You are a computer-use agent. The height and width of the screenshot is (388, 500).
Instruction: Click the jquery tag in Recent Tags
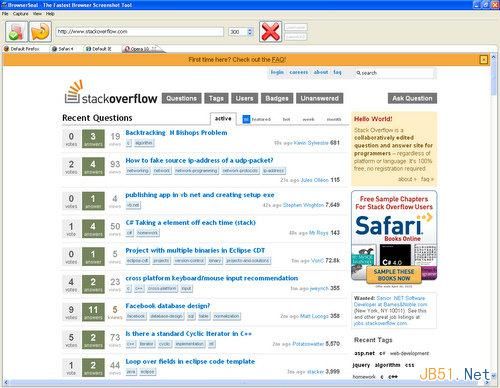[361, 365]
